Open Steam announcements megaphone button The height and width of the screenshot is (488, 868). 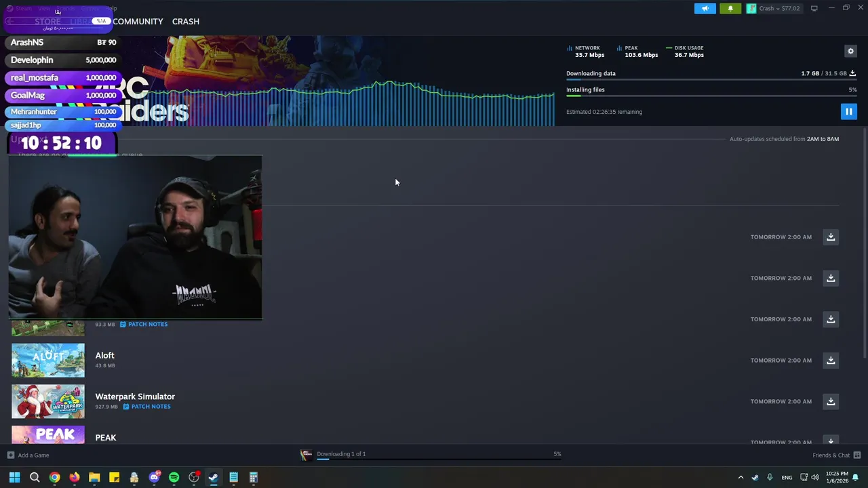pyautogui.click(x=705, y=8)
